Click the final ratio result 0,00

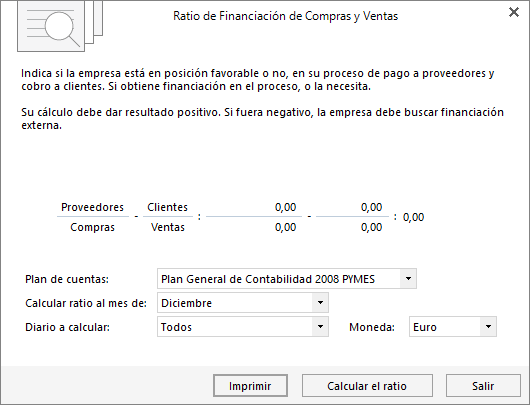(x=413, y=217)
